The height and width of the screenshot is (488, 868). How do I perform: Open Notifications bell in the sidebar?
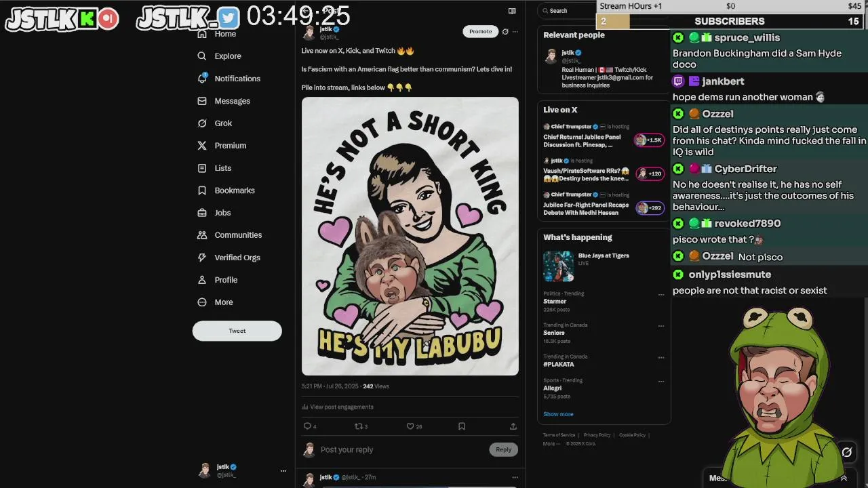point(201,79)
